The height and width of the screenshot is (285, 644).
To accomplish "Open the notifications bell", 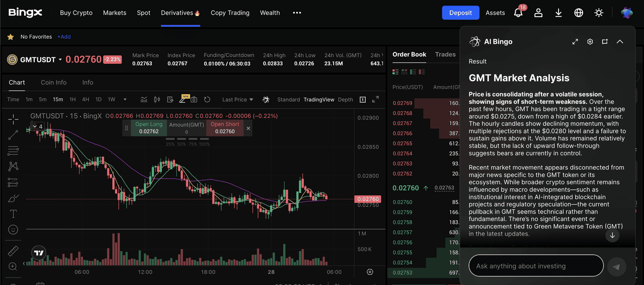I will [518, 13].
